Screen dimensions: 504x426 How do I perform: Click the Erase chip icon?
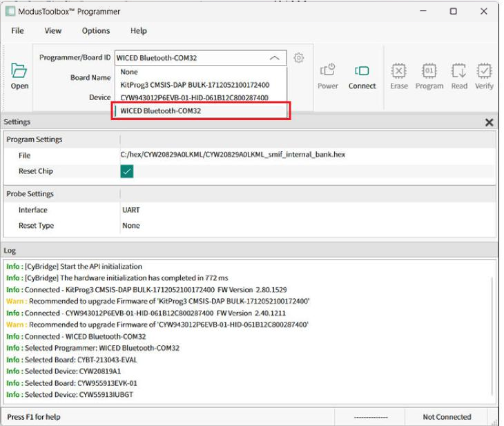click(399, 76)
